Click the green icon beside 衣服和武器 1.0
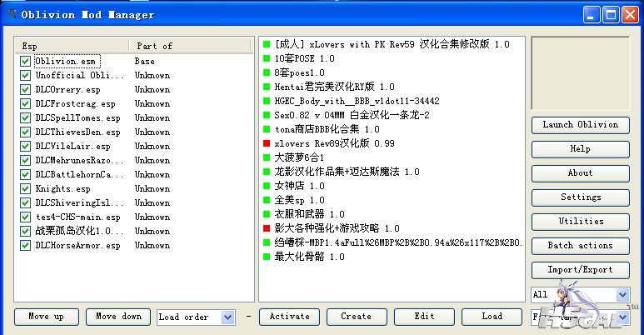Screen dimensions: 644x335 (x=267, y=214)
